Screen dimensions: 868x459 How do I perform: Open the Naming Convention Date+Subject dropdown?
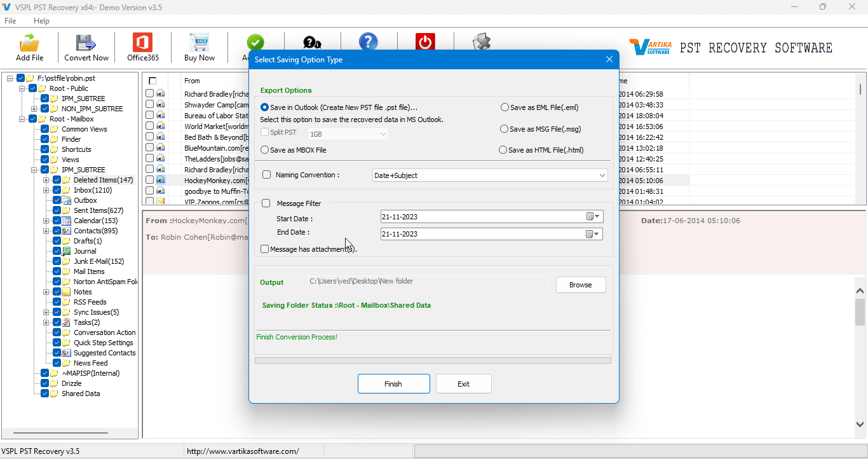pyautogui.click(x=490, y=175)
